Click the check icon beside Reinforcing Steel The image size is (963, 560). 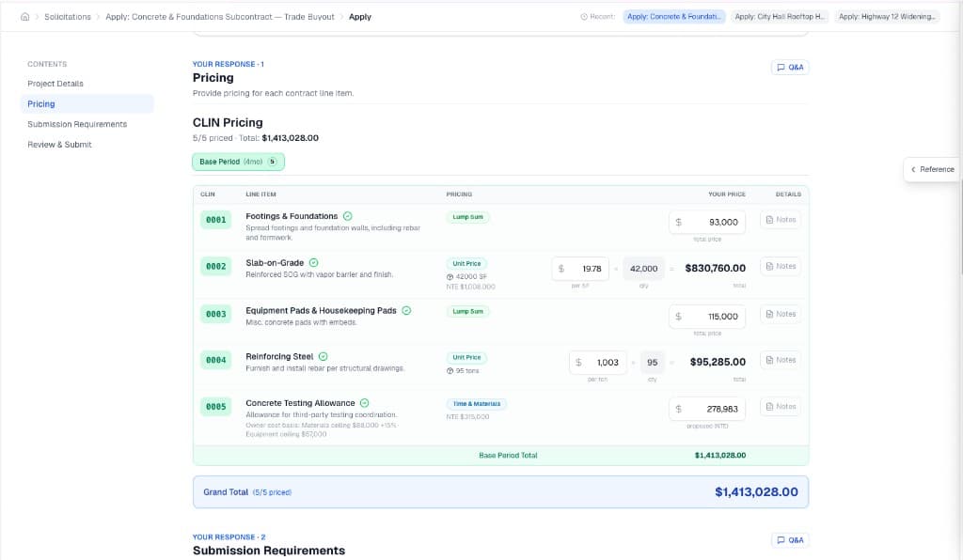(324, 356)
